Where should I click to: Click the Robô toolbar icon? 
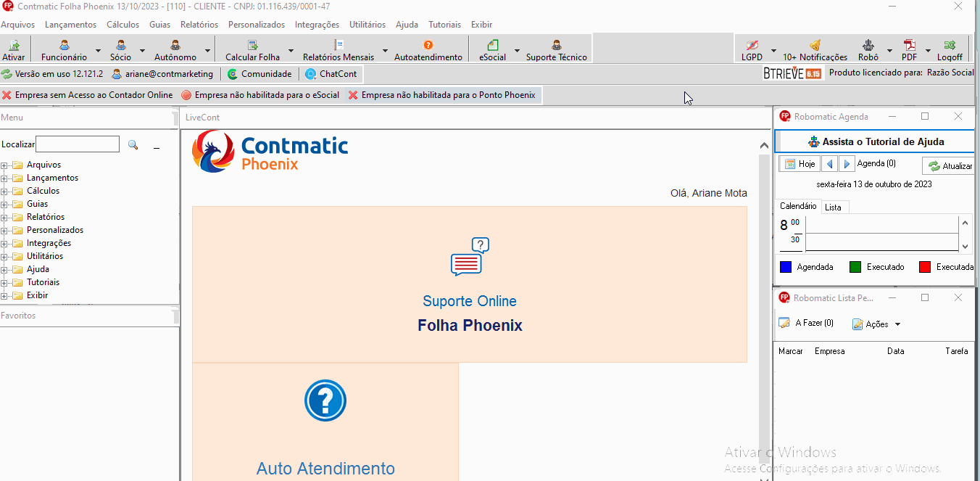click(868, 45)
